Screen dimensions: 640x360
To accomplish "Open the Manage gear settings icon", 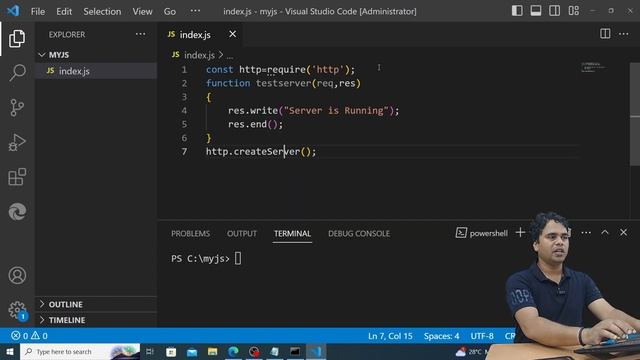I will click(17, 310).
